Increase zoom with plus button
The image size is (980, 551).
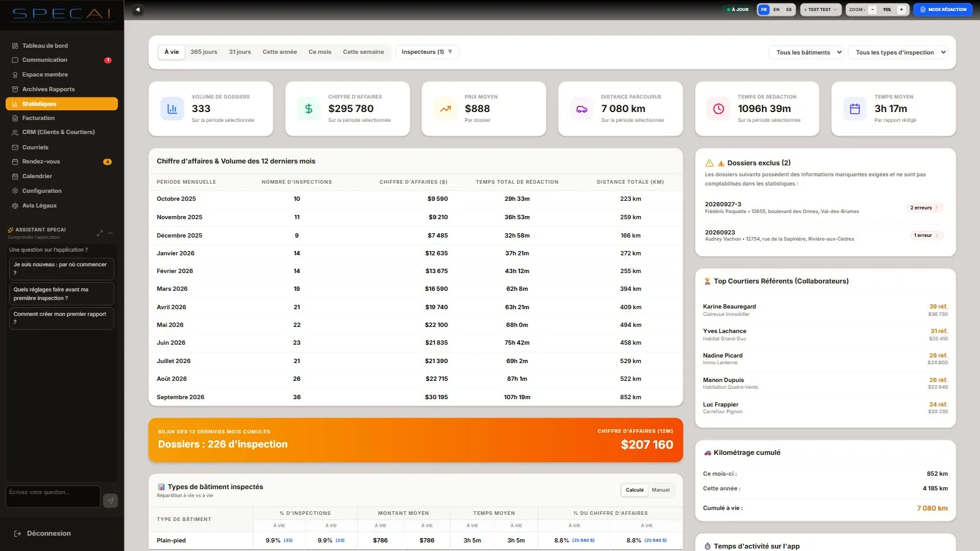tap(901, 10)
